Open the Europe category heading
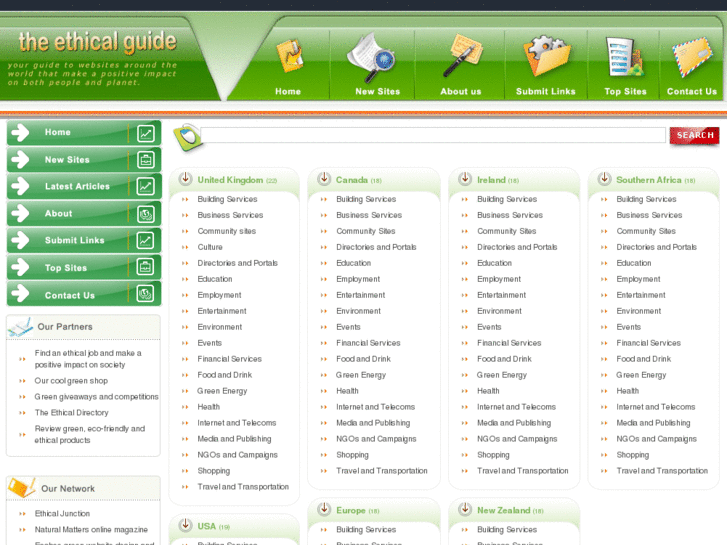Viewport: 727px width, 545px height. [351, 510]
